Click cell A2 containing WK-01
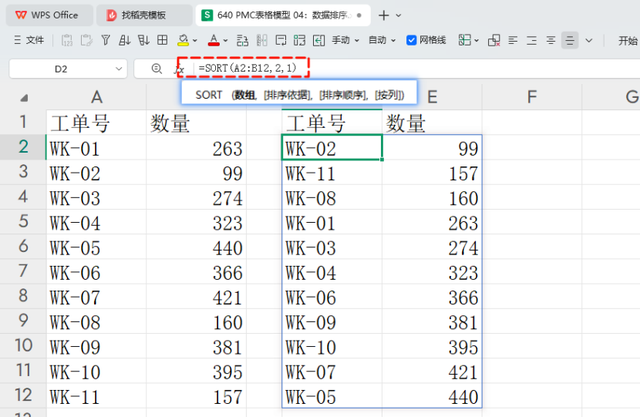This screenshot has width=640, height=417. pyautogui.click(x=96, y=147)
